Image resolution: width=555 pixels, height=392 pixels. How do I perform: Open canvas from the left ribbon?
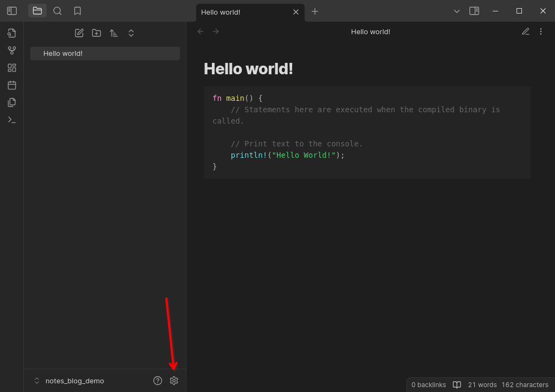click(12, 68)
